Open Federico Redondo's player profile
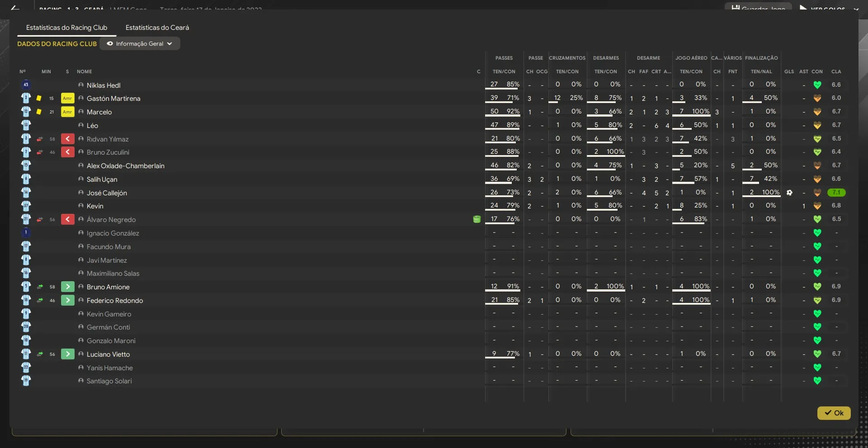Image resolution: width=868 pixels, height=448 pixels. pos(115,300)
